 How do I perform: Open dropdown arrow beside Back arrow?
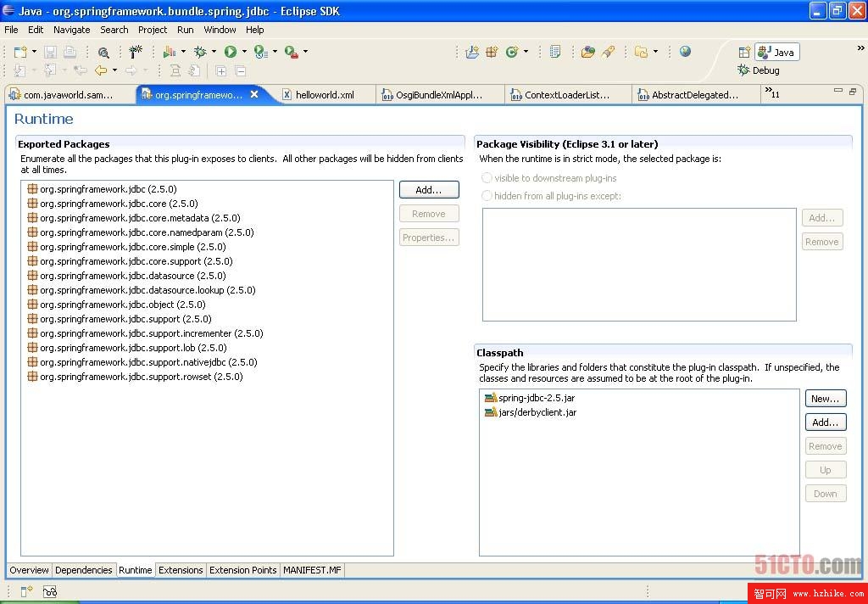114,70
